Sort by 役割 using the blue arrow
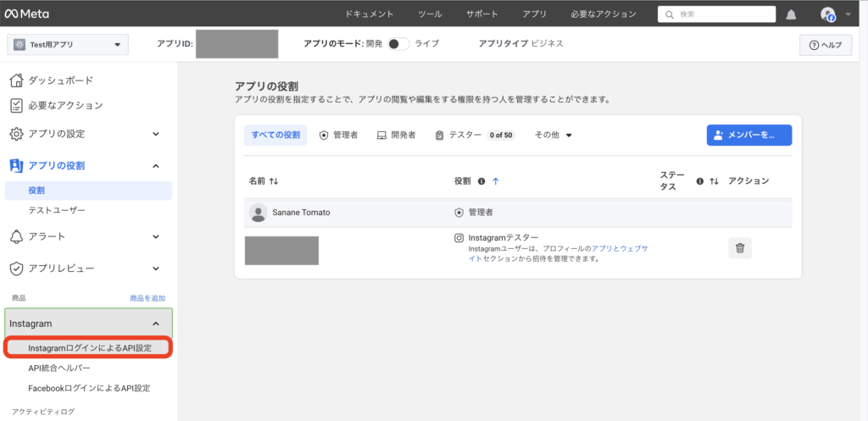This screenshot has width=868, height=421. [x=495, y=181]
